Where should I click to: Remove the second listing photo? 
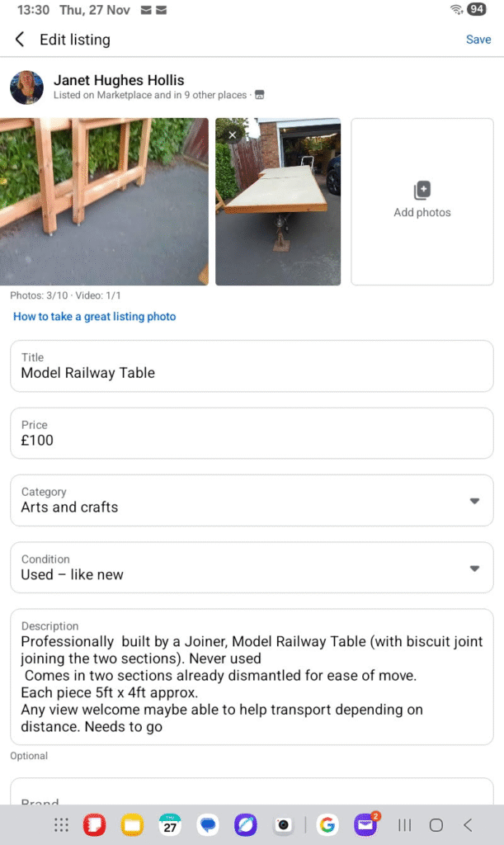233,135
